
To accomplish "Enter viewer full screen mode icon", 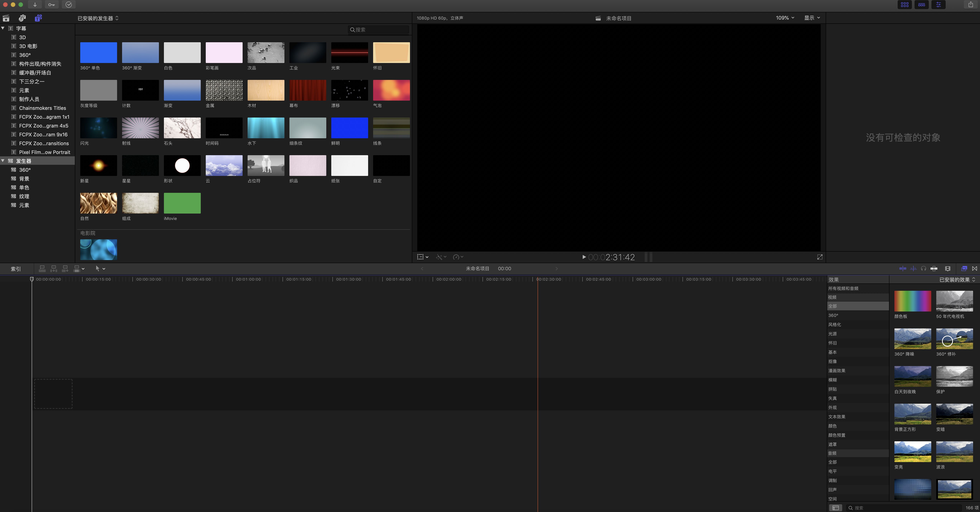I will [820, 257].
